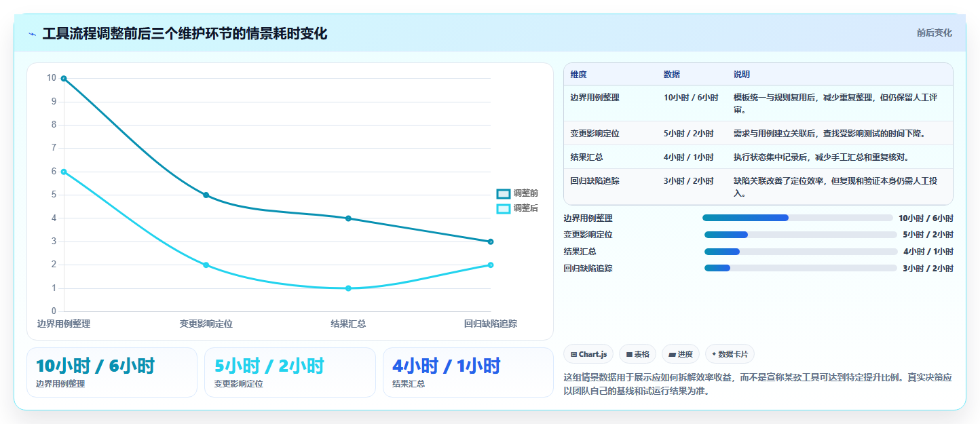Select 调整后 data point at 边界用例整理
Viewport: 980px width, 424px height.
pyautogui.click(x=64, y=172)
